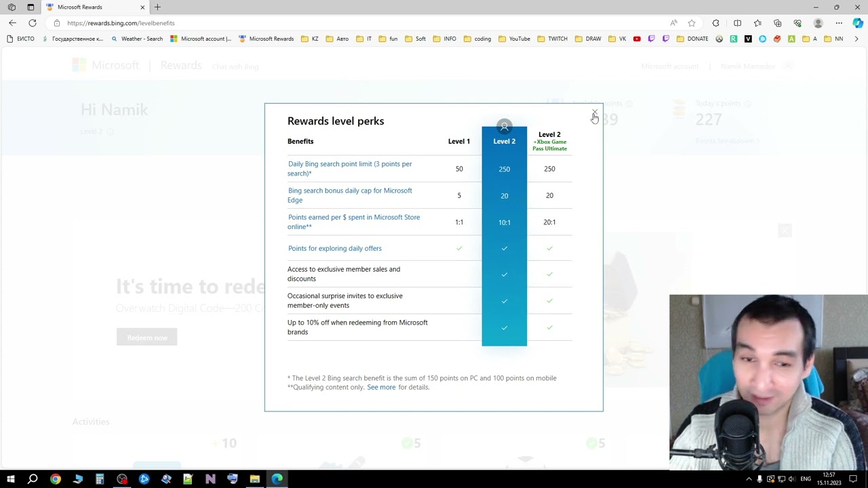
Task: Open the Microsoft Rewards bookmark
Action: coord(267,39)
